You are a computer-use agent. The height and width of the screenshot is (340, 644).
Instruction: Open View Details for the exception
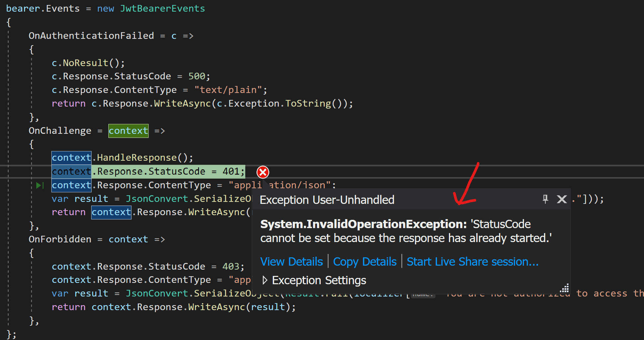click(291, 262)
